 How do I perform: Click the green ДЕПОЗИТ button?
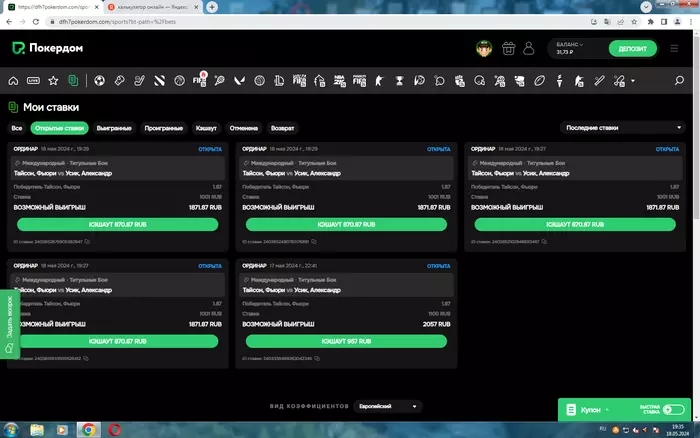pos(633,48)
